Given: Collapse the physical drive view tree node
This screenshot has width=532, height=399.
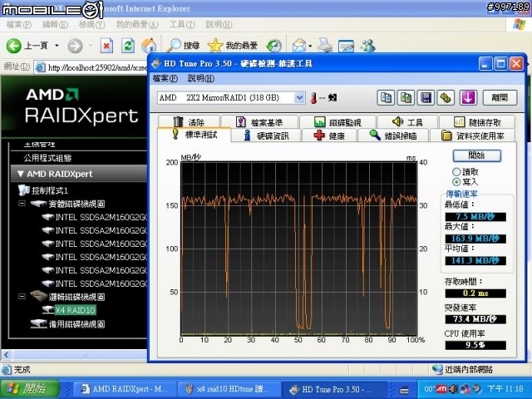Looking at the screenshot, I should click(22, 204).
